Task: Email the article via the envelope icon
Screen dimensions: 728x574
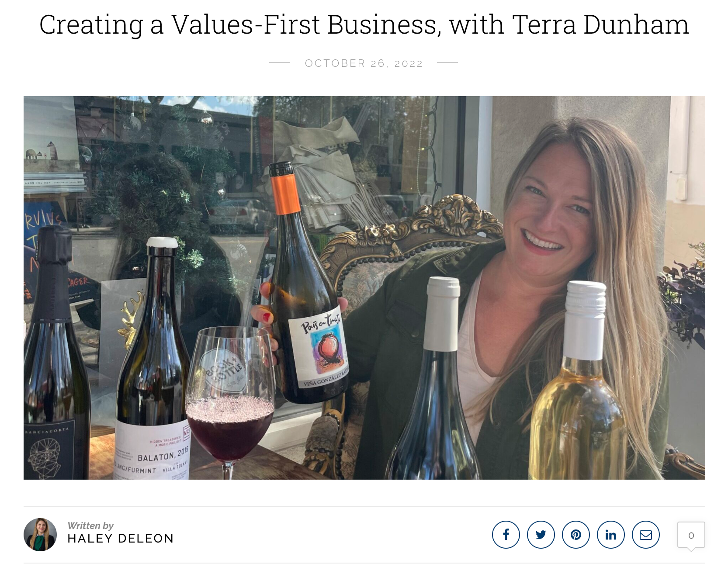Action: coord(645,535)
